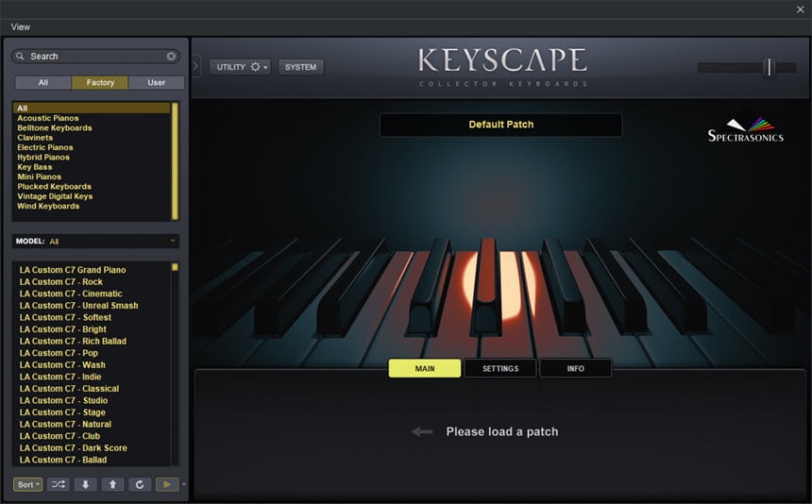Clear the search field with X icon
812x504 pixels.
171,56
